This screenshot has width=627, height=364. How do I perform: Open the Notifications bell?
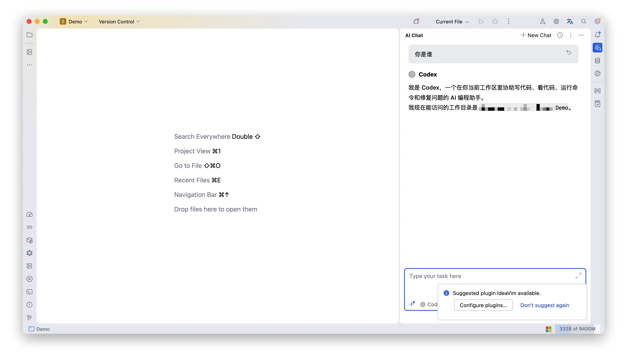click(597, 35)
